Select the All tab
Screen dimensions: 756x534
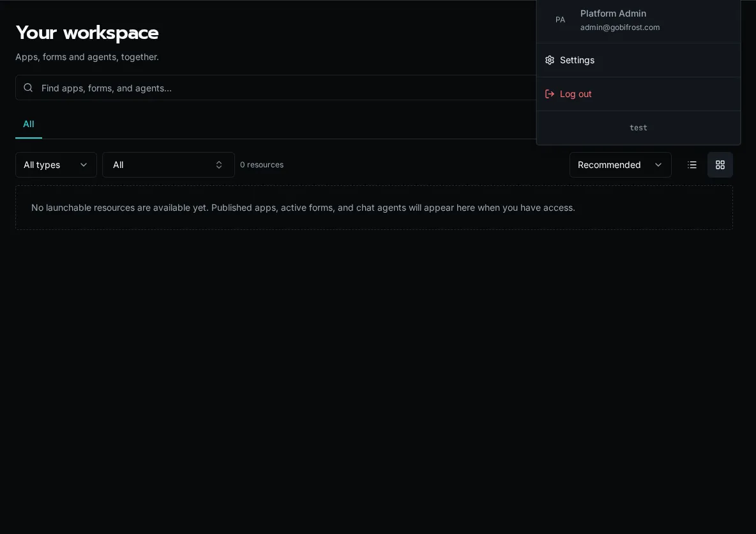pyautogui.click(x=29, y=125)
